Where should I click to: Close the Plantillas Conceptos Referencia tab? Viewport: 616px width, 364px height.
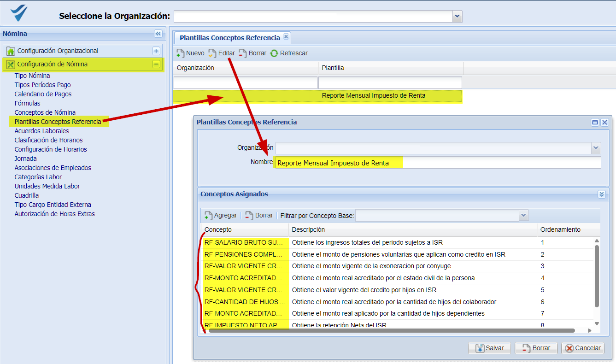(x=286, y=37)
